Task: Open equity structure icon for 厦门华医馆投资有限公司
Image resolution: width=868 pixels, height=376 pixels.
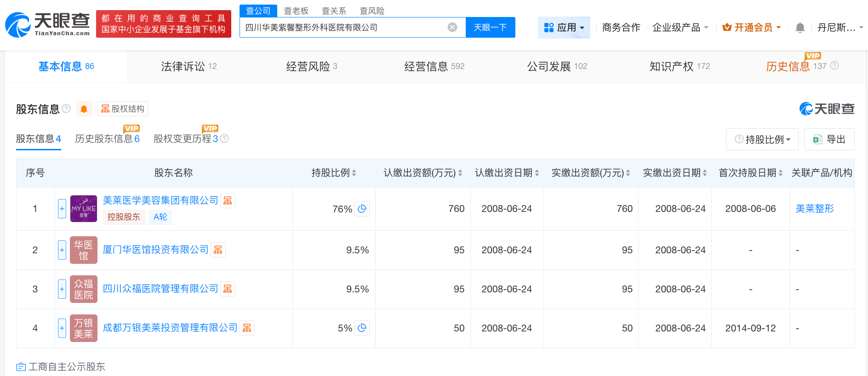Action: coord(218,250)
